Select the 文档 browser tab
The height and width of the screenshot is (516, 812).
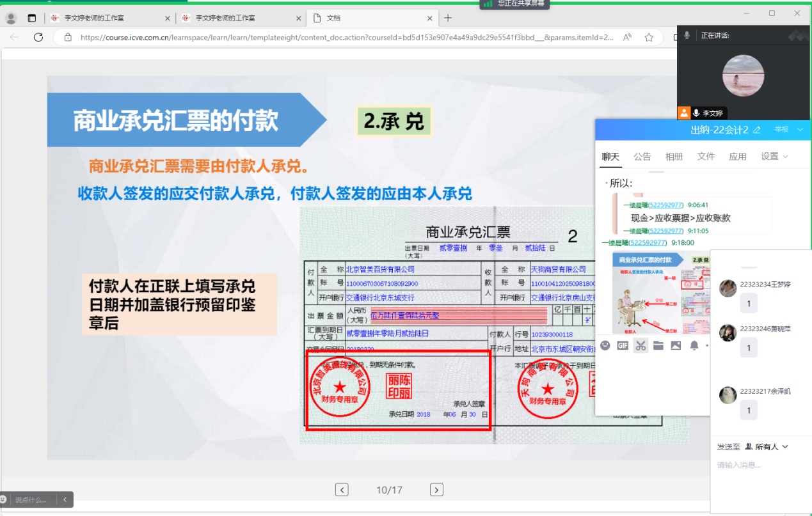372,18
